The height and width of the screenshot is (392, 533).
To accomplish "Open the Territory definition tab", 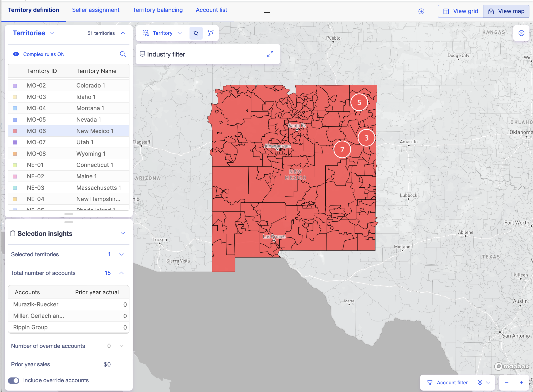I will (33, 10).
